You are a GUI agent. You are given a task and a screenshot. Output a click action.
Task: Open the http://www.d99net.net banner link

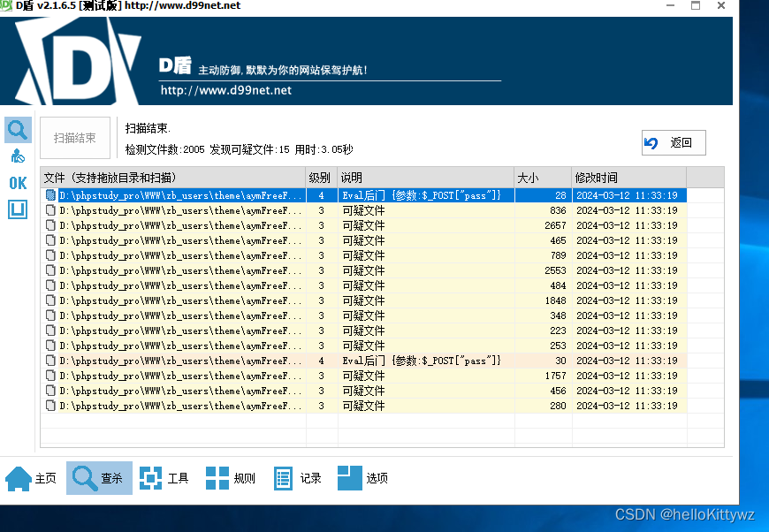pyautogui.click(x=226, y=90)
